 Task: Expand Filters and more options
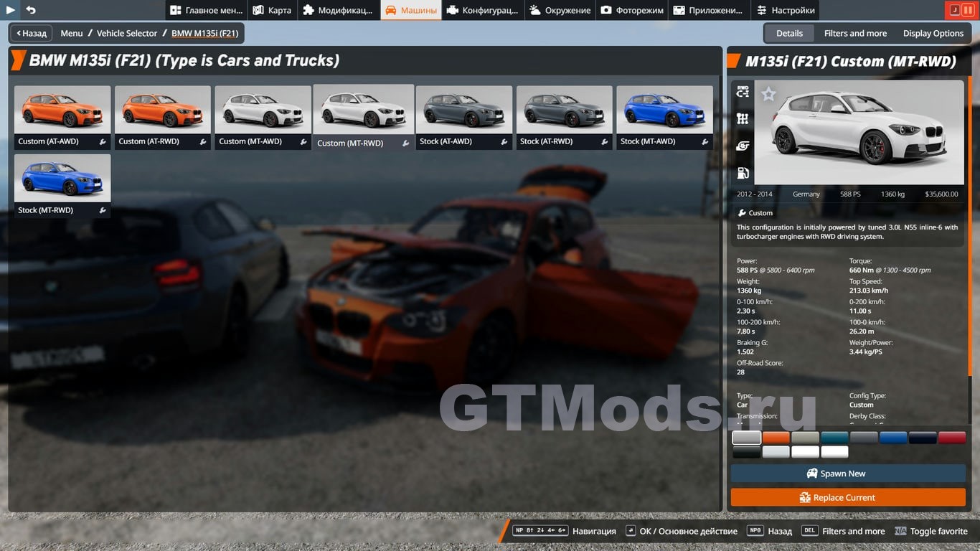click(x=855, y=33)
